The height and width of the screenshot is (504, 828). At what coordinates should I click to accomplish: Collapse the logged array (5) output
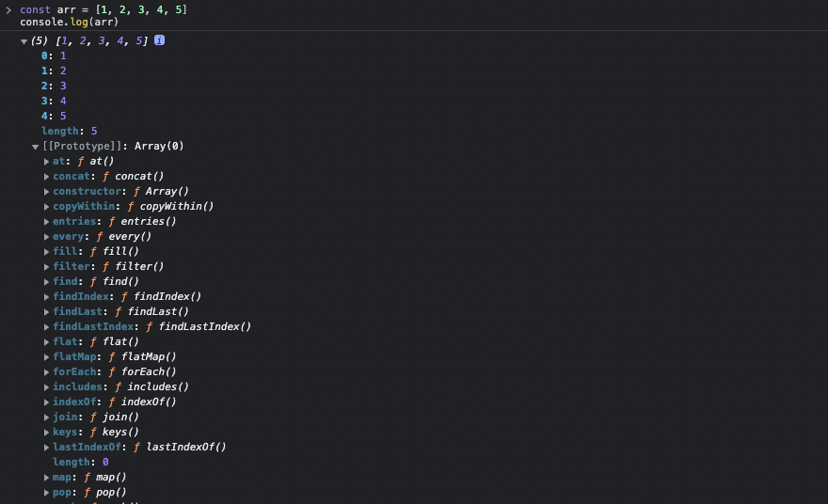(24, 41)
